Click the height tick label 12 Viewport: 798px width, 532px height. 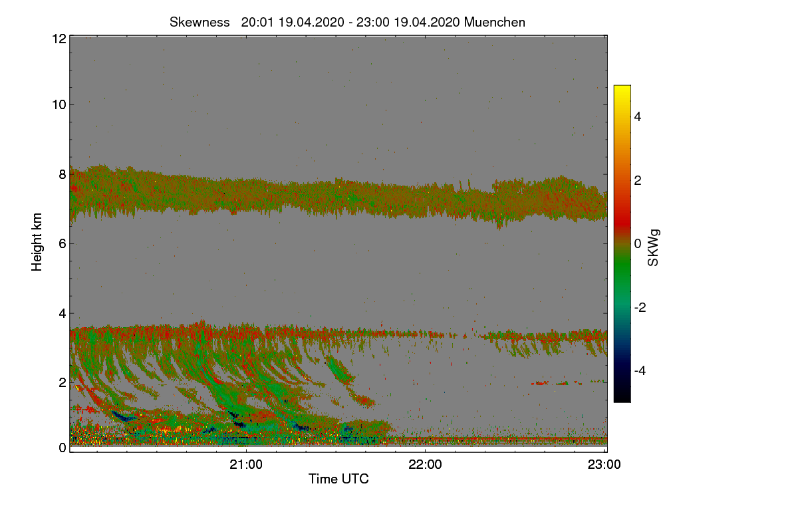click(x=59, y=39)
